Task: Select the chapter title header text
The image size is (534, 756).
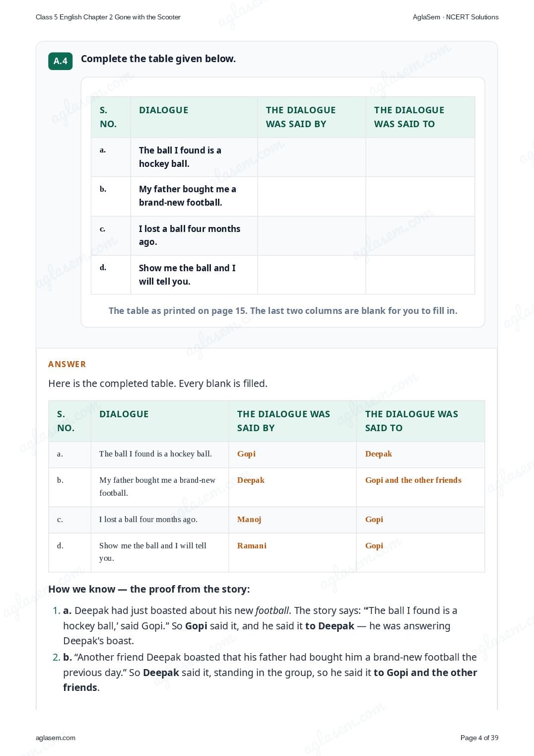Action: pos(108,17)
